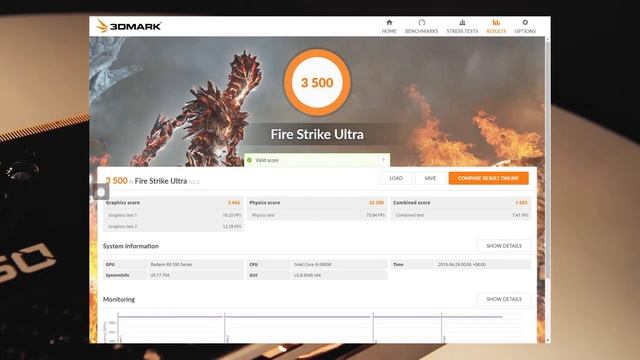The width and height of the screenshot is (640, 360).
Task: Click the green Valid score check icon
Action: point(249,160)
